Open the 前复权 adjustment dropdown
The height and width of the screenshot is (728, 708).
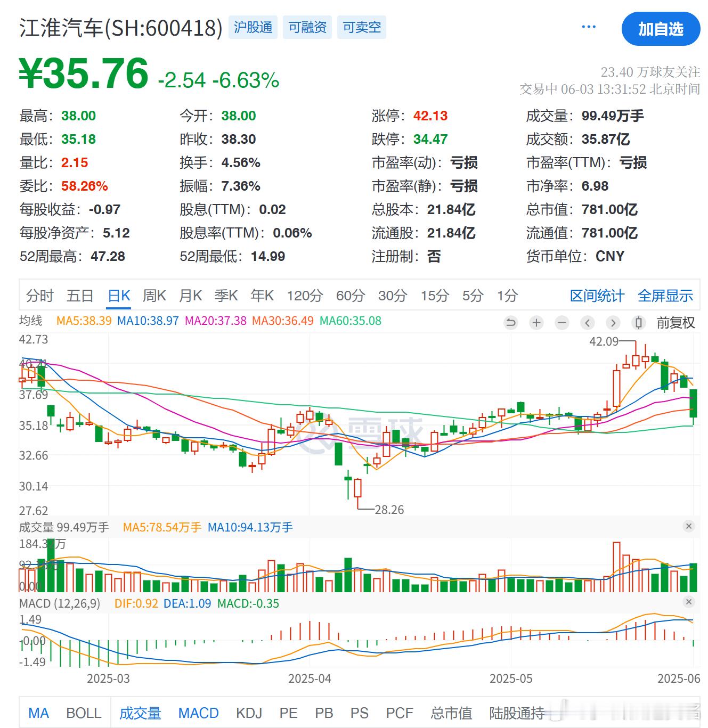(676, 323)
